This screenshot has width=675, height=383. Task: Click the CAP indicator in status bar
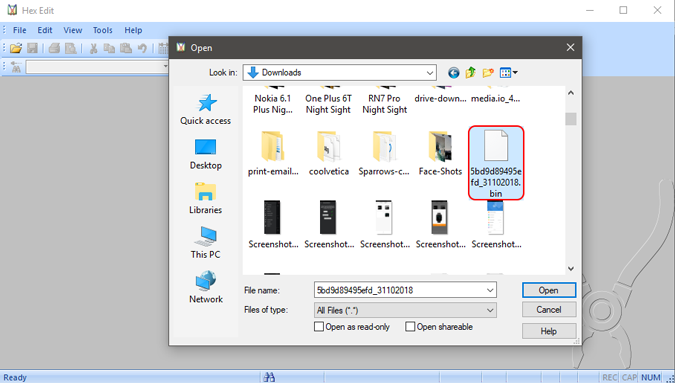[629, 377]
